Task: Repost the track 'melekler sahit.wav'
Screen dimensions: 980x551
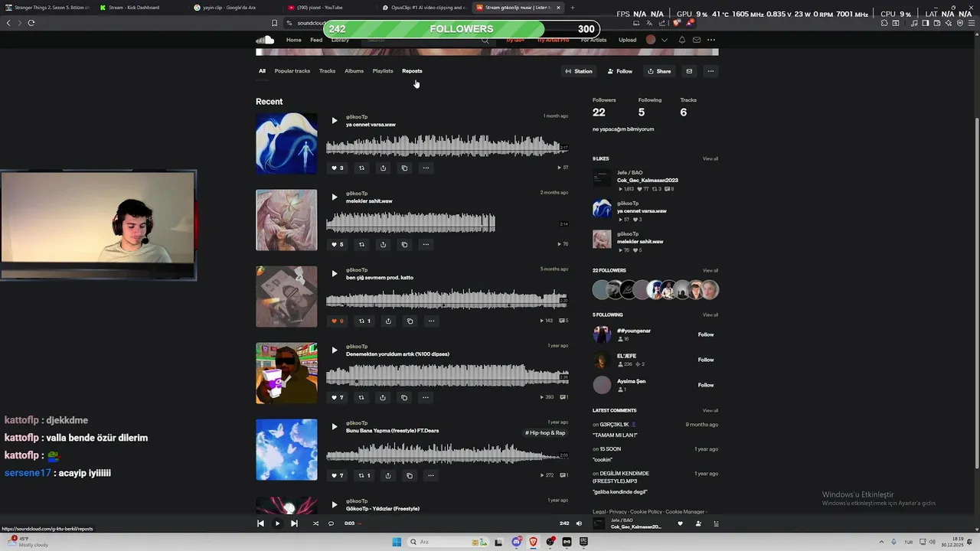Action: pyautogui.click(x=362, y=244)
